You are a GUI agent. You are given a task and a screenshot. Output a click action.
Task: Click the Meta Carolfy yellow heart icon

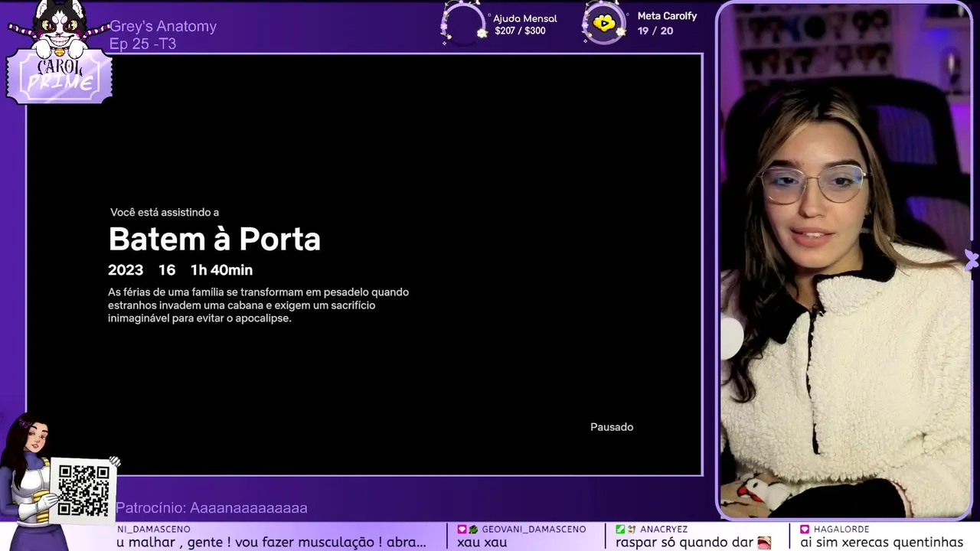tap(604, 24)
